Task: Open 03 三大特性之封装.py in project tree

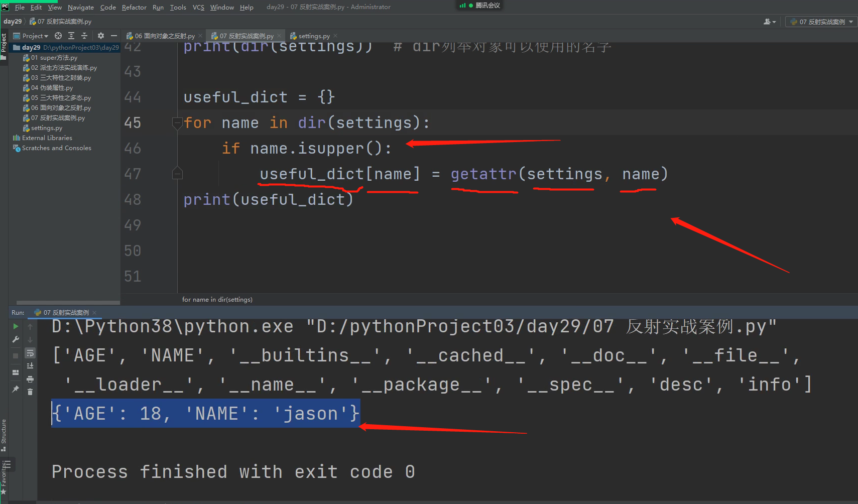Action: [x=57, y=78]
